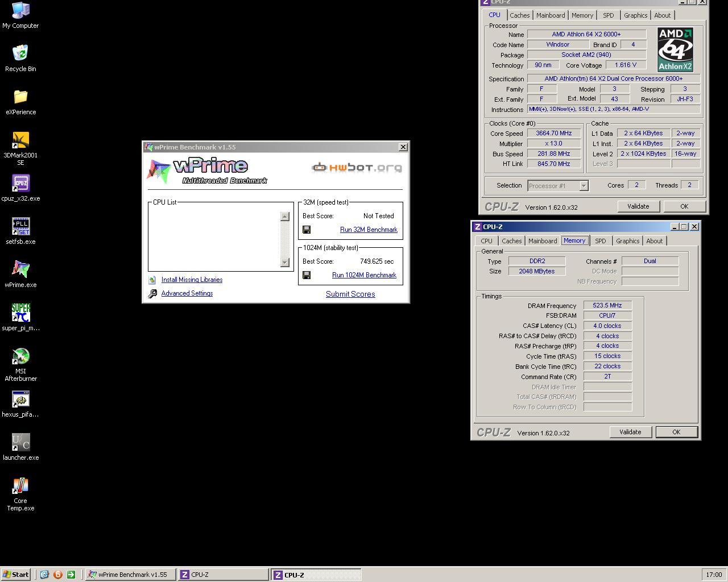Select wPrime.exe desktop icon
728x582 pixels.
click(20, 275)
